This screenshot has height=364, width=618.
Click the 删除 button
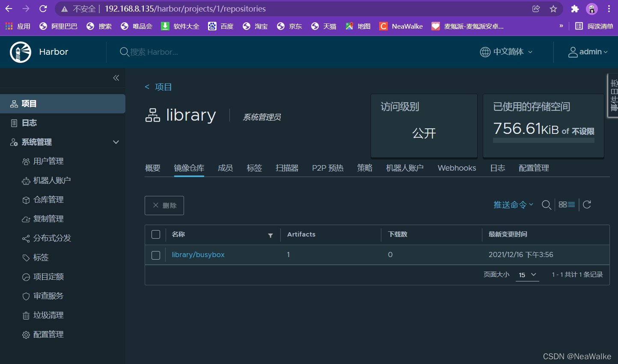(x=164, y=205)
